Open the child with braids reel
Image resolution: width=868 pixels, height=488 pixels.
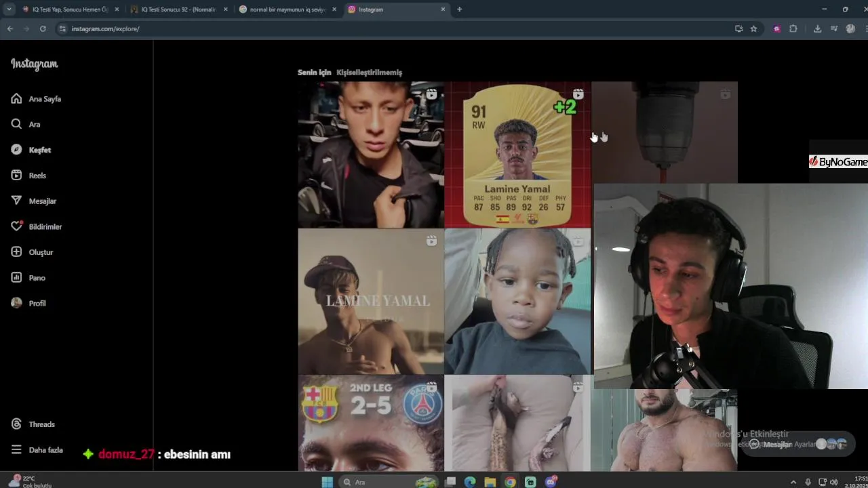click(517, 302)
